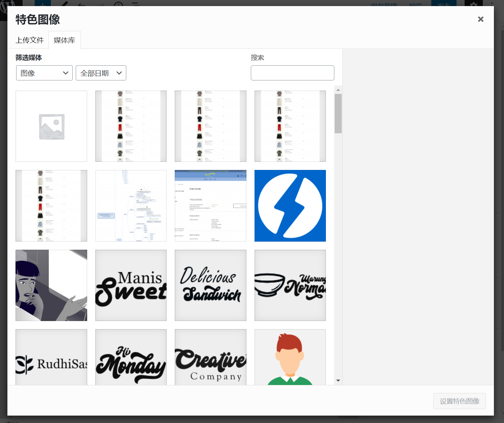Select the mind map diagram thumbnail
504x423 pixels.
click(x=131, y=206)
